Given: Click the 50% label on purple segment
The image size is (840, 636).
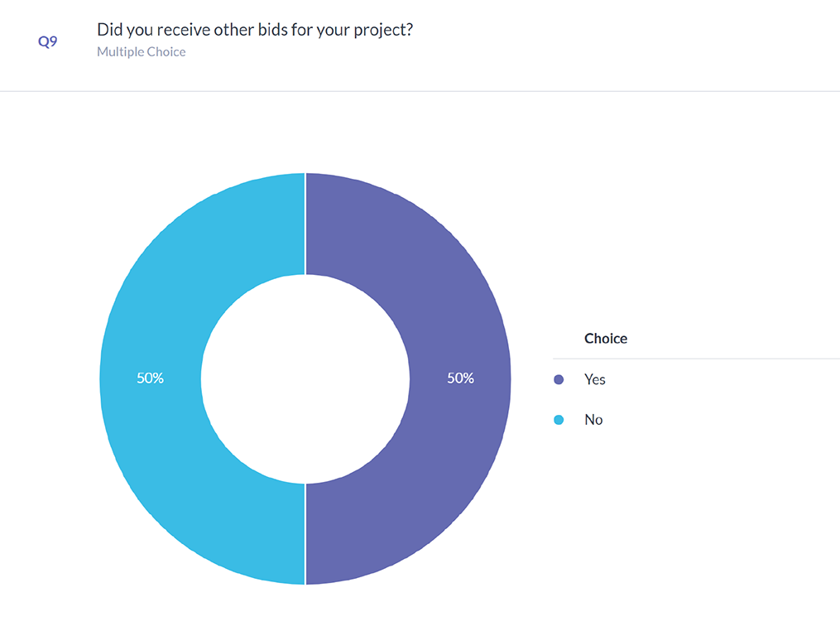Looking at the screenshot, I should 460,378.
